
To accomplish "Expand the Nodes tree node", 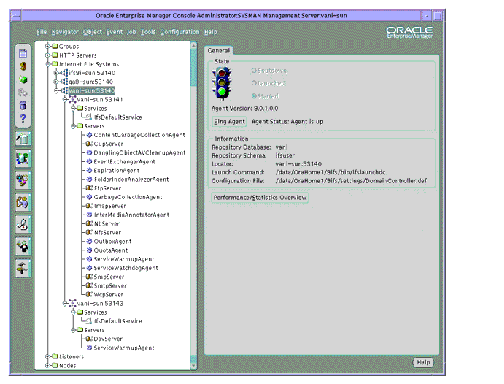I will tap(47, 365).
